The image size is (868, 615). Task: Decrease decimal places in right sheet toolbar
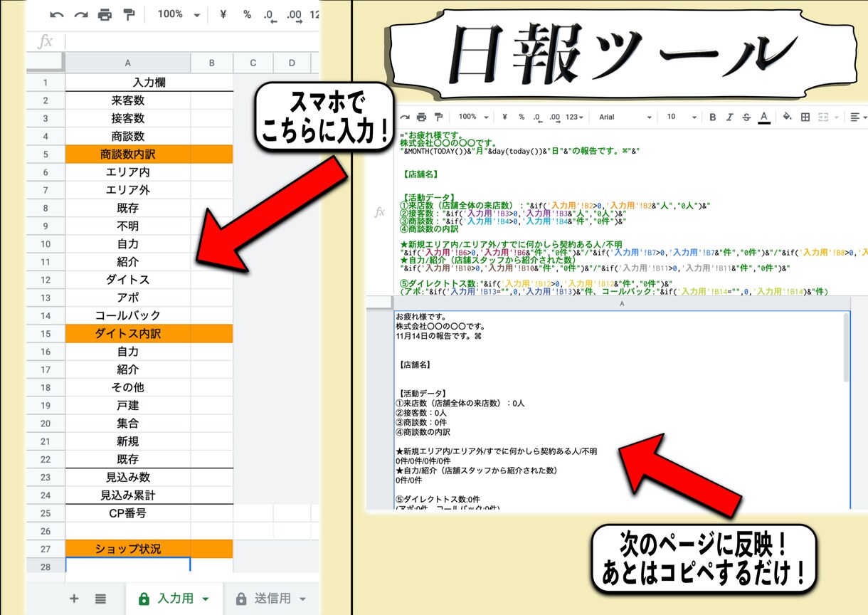coord(537,117)
